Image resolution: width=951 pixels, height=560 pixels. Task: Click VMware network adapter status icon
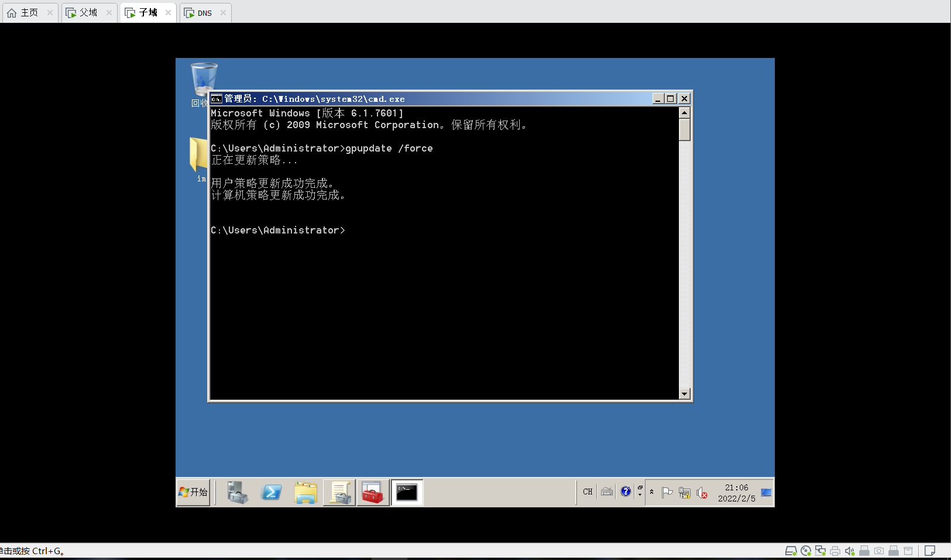(x=820, y=551)
